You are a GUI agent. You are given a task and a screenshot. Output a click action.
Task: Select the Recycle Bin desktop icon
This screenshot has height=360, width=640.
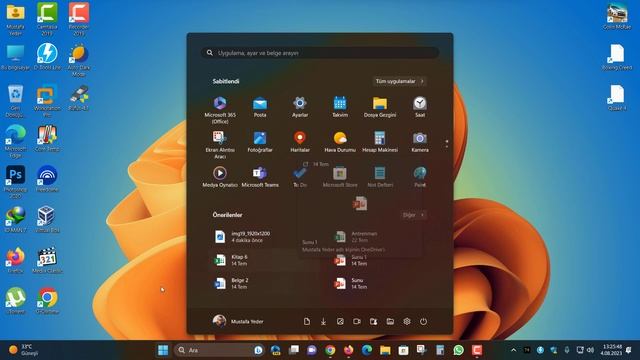16,101
